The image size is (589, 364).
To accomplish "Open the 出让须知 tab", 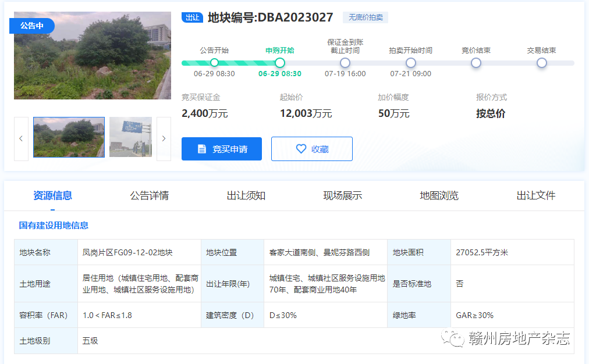I will coord(246,195).
